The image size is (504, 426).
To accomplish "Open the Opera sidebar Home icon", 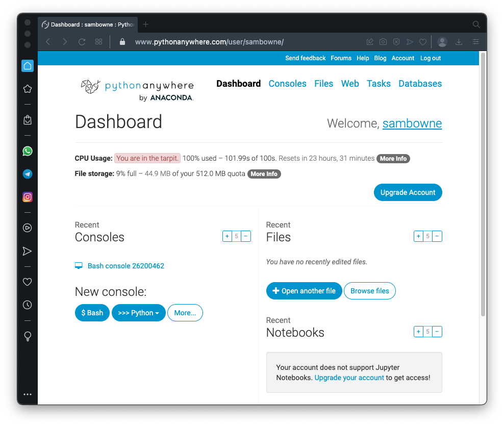I will tap(28, 66).
